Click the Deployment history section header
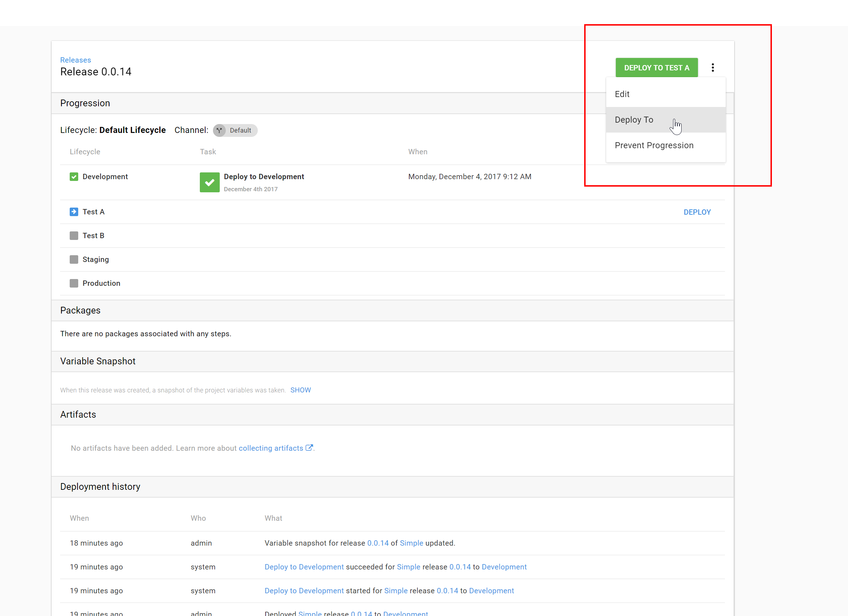 pos(100,487)
